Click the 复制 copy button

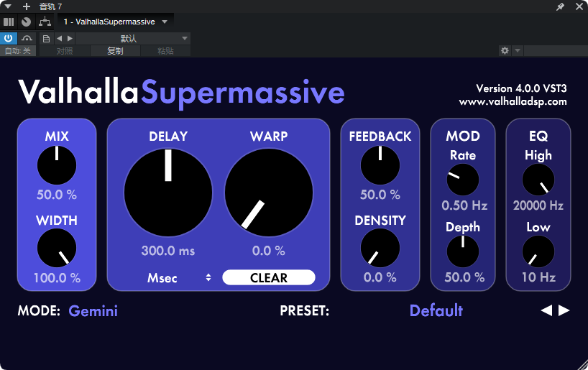point(115,51)
